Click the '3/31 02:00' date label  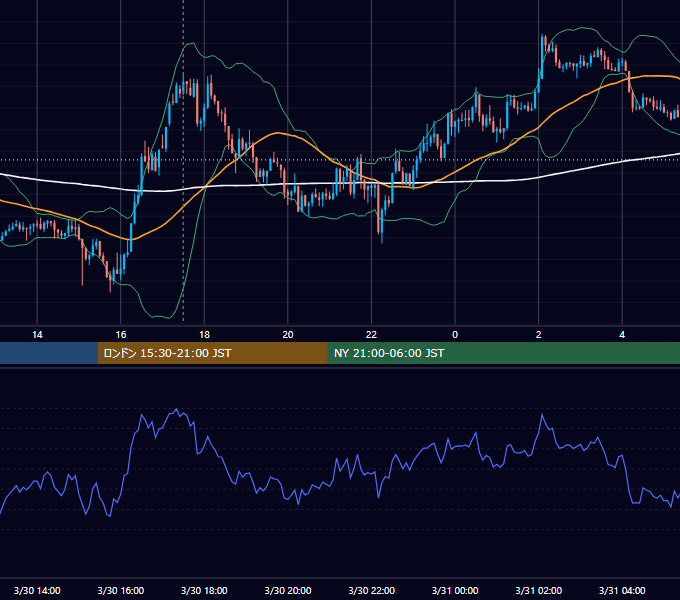(539, 590)
